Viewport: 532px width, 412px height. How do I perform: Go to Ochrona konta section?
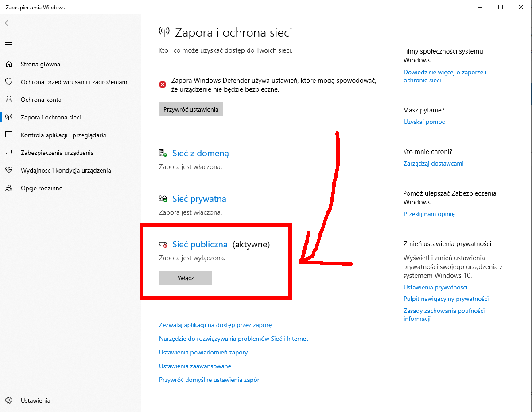pyautogui.click(x=41, y=100)
